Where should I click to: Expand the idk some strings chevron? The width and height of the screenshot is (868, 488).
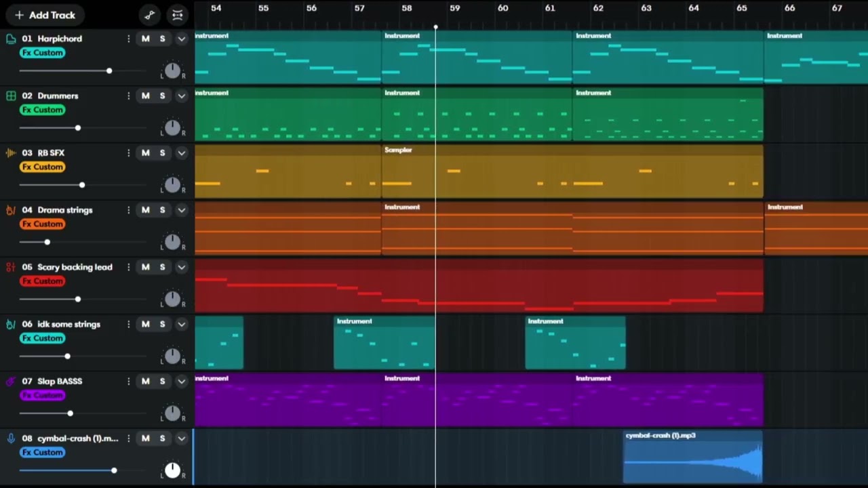(x=181, y=324)
